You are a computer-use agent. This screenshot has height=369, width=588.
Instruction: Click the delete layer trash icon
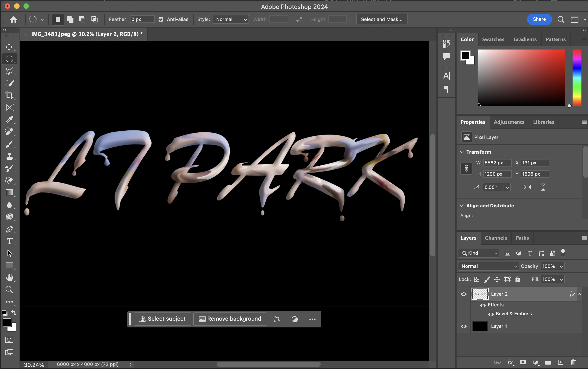(573, 362)
